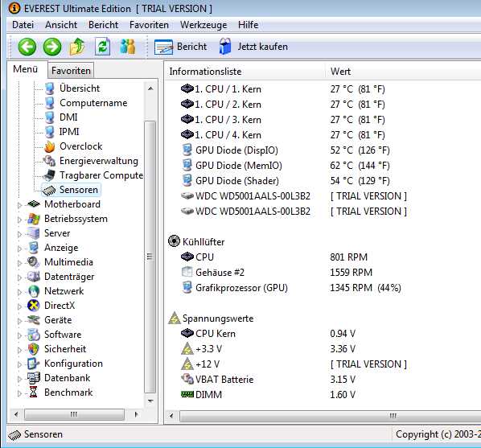This screenshot has width=481, height=448.
Task: Expand the Betriebssystem tree node
Action: tap(19, 220)
